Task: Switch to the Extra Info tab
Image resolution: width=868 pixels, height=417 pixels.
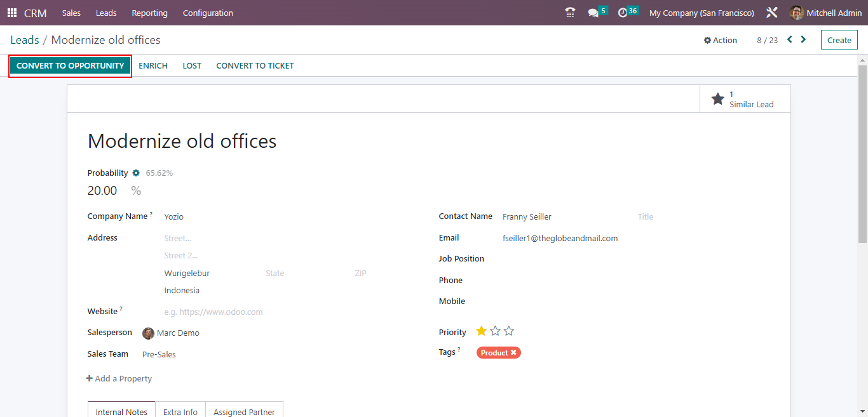Action: click(x=180, y=411)
